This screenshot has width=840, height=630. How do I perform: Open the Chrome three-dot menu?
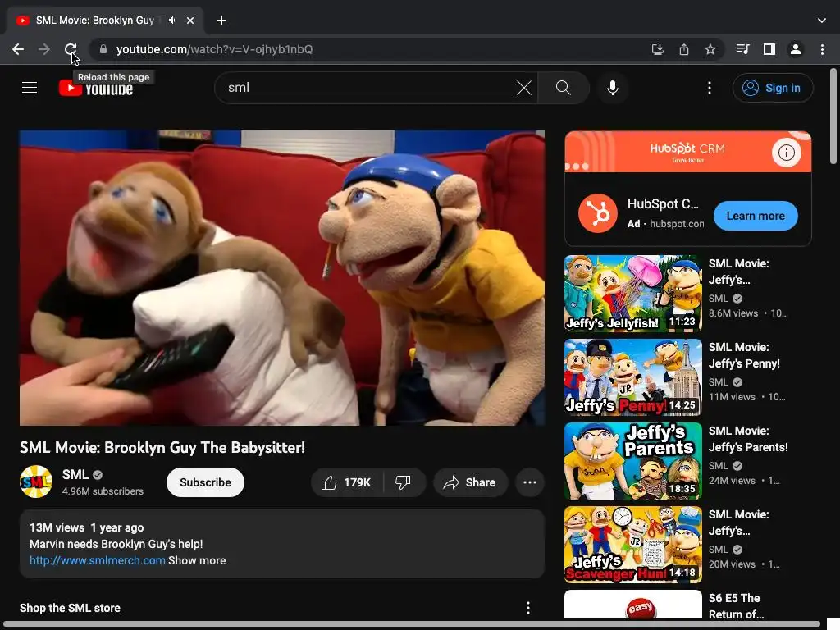tap(822, 49)
